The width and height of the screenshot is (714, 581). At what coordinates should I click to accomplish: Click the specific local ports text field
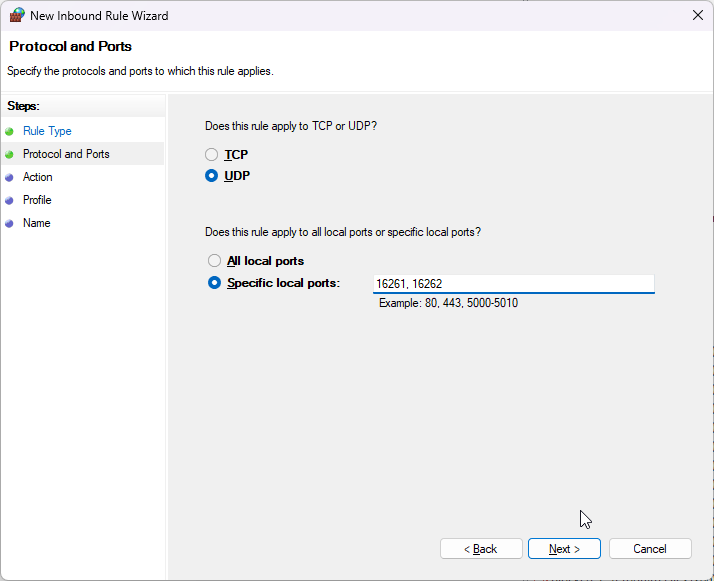click(513, 284)
